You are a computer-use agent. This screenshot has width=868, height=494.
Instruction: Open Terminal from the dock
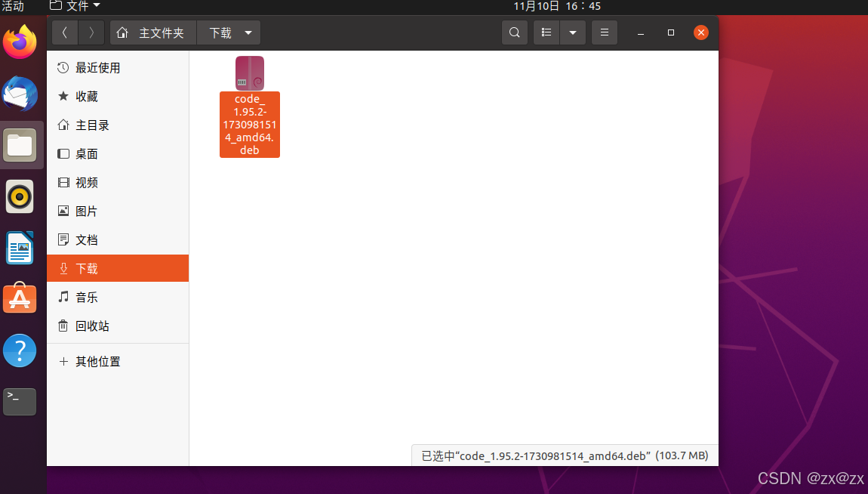pyautogui.click(x=20, y=402)
